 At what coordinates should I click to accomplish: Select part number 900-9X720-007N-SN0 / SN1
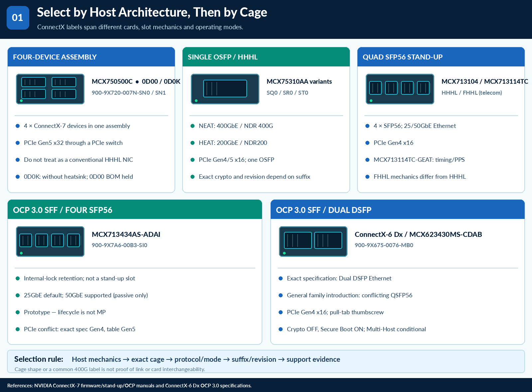(129, 93)
